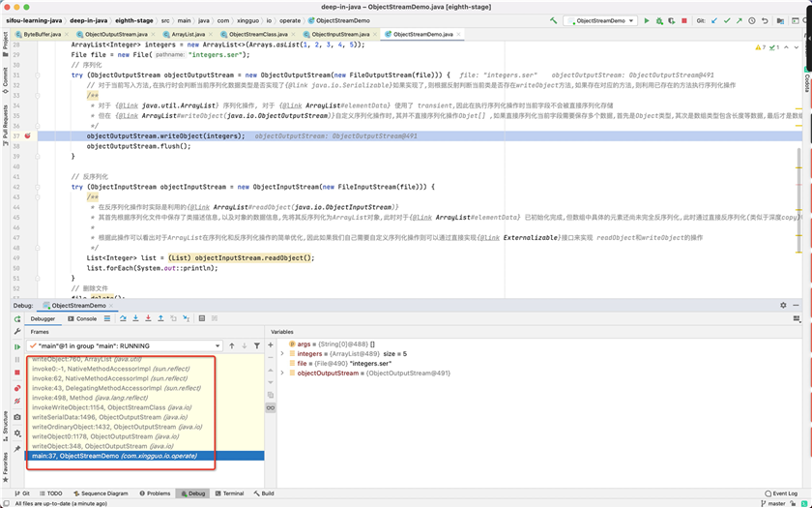Viewport: 812px width, 508px height.
Task: Filter frames using the funnel icon
Action: point(257,345)
